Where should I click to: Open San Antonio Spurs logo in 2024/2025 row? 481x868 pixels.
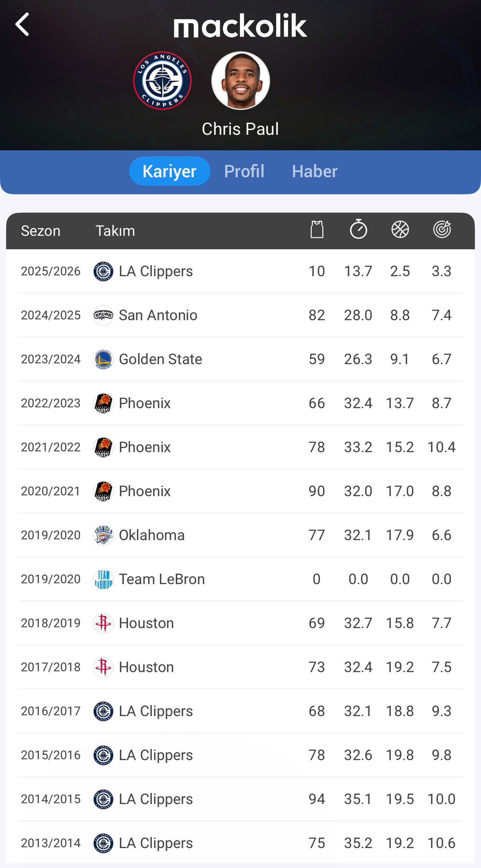tap(103, 315)
